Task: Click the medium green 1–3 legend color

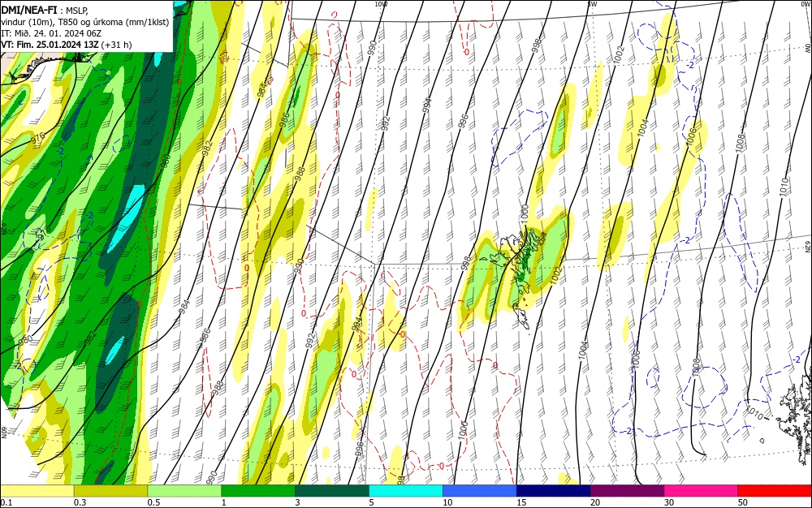Action: coord(258,491)
